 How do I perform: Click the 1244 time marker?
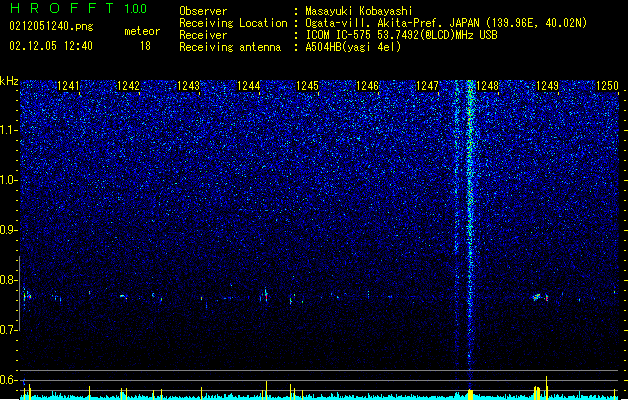[248, 86]
